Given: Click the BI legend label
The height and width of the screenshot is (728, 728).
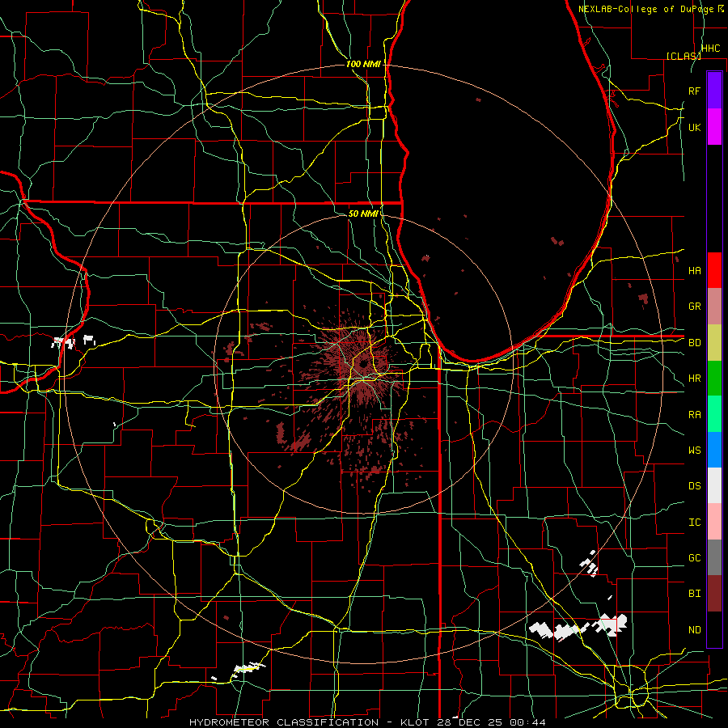Looking at the screenshot, I should (x=694, y=594).
